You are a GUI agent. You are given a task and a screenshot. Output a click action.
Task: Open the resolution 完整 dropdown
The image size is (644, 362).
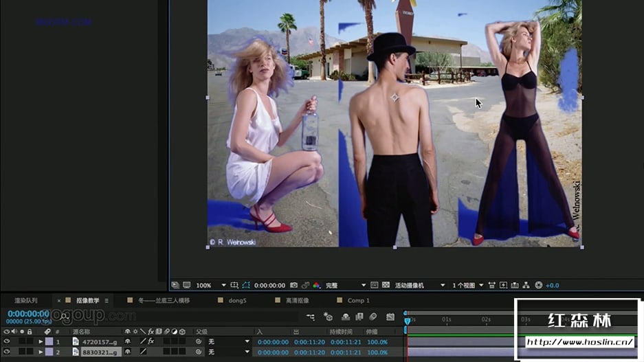pyautogui.click(x=346, y=285)
